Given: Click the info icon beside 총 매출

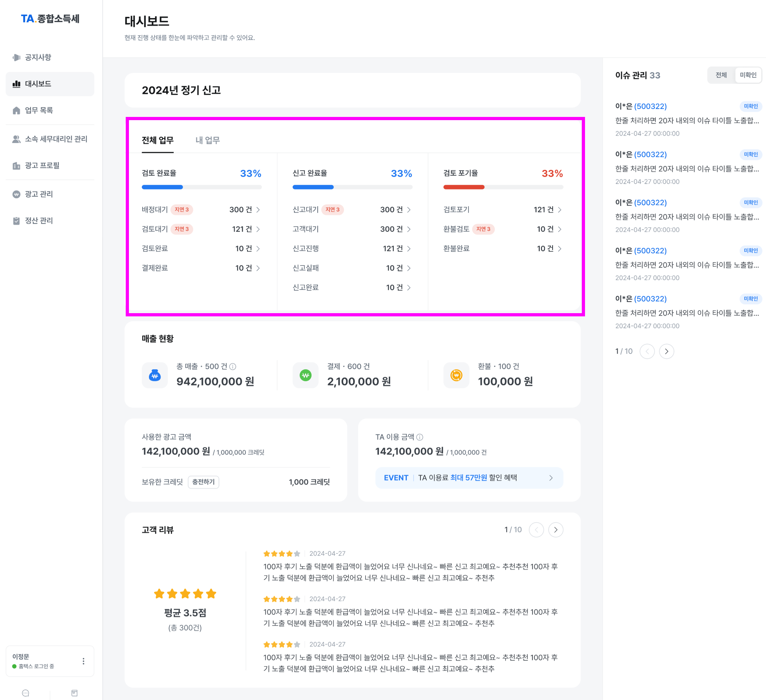Looking at the screenshot, I should tap(233, 366).
